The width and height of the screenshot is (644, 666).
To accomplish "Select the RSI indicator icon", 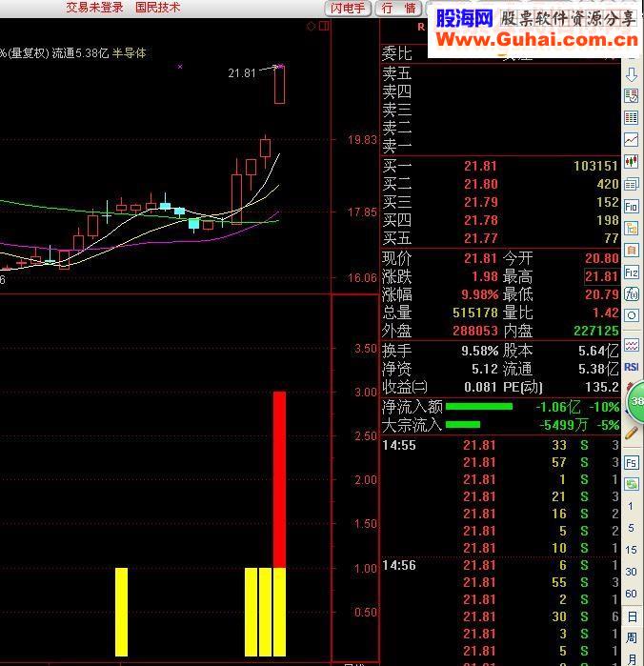I will point(632,367).
